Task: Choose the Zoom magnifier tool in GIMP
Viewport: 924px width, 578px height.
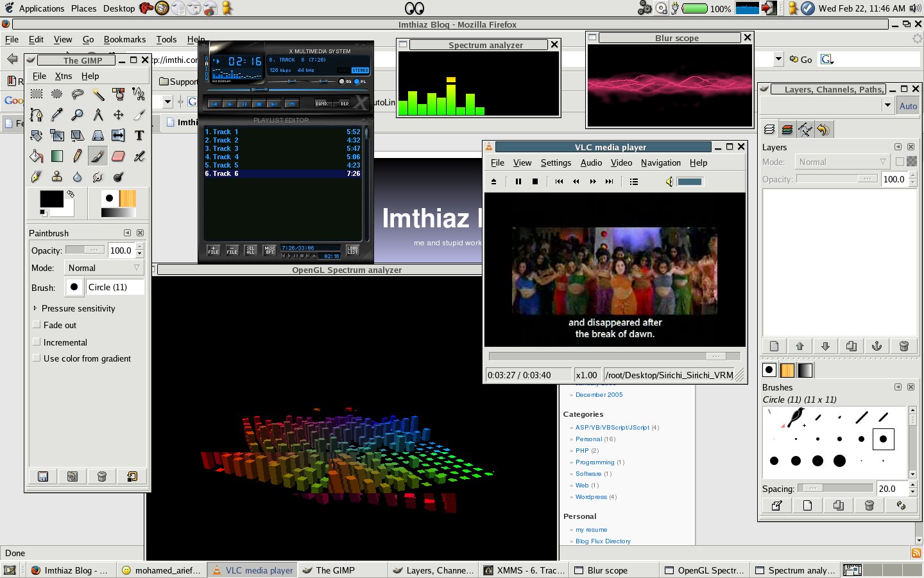Action: (78, 115)
